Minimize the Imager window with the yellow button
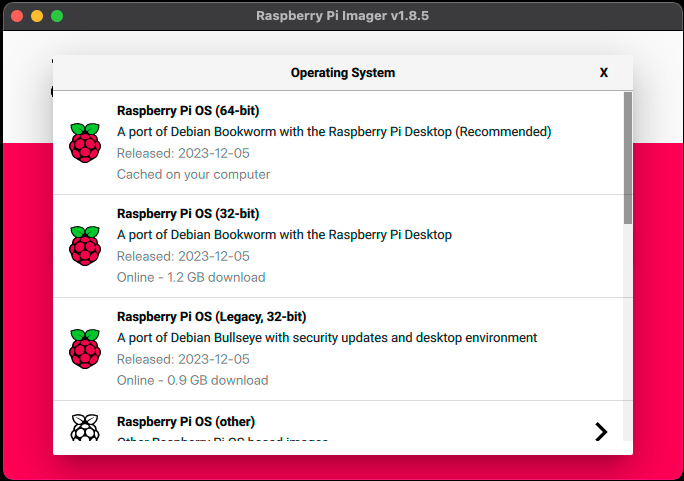Viewport: 684px width, 481px height. point(37,16)
